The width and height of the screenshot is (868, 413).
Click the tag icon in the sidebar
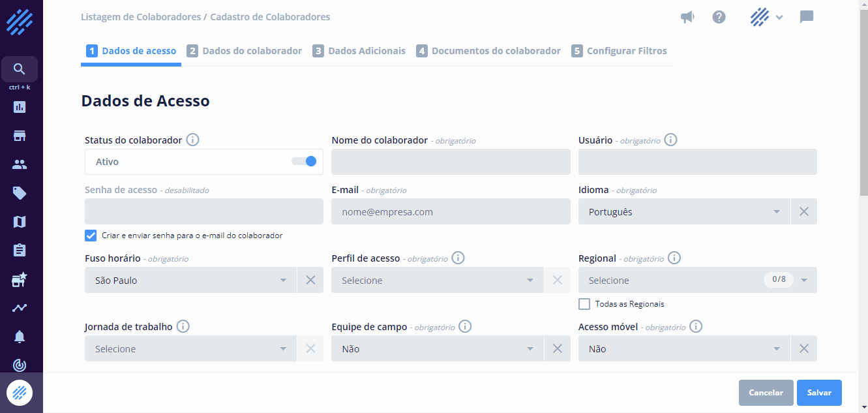click(x=19, y=192)
